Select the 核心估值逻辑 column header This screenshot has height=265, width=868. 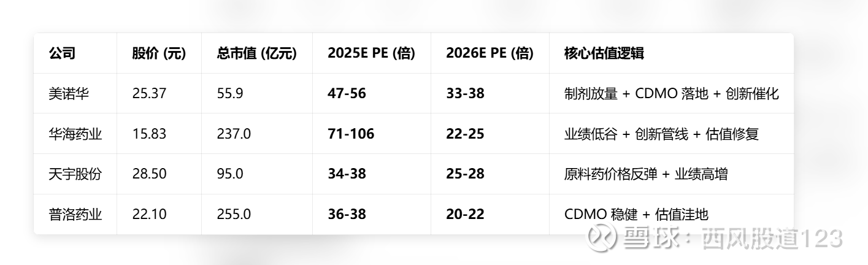[x=604, y=53]
